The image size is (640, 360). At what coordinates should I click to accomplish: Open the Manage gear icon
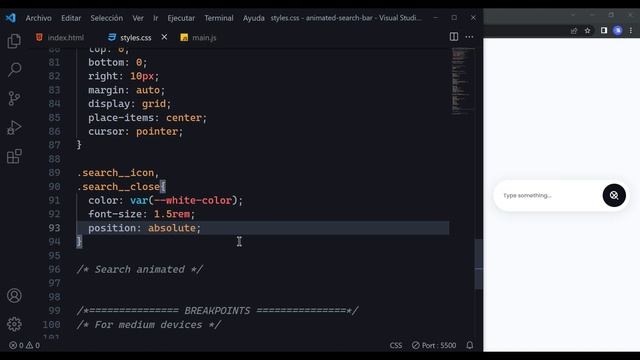point(14,324)
